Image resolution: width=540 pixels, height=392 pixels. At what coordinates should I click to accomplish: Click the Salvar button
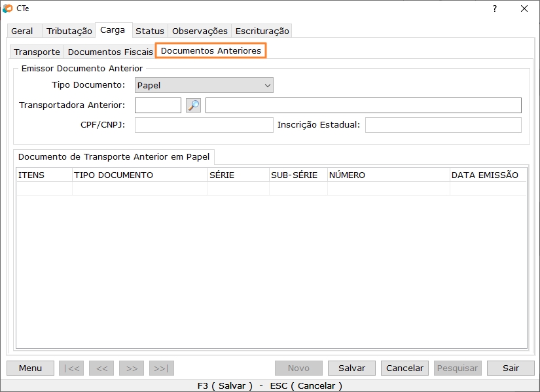(351, 368)
